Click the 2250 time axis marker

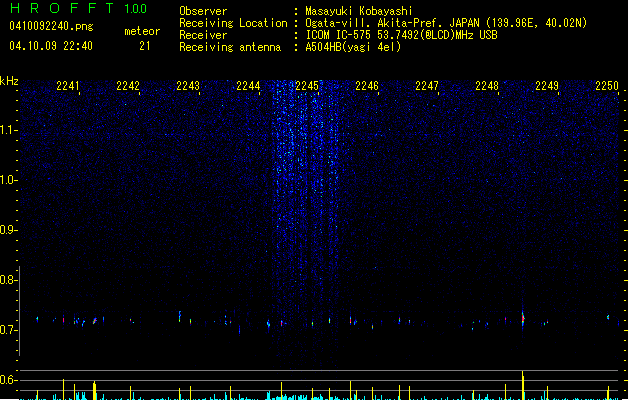point(607,86)
